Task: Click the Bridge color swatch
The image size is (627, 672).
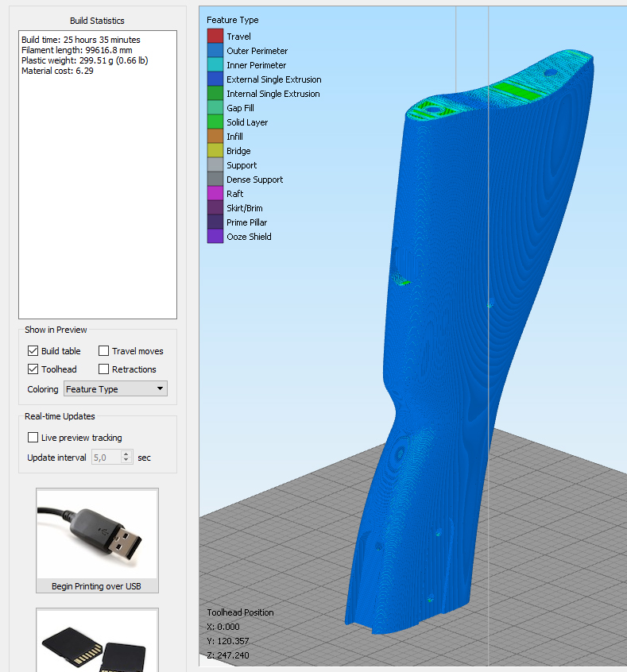Action: click(215, 150)
